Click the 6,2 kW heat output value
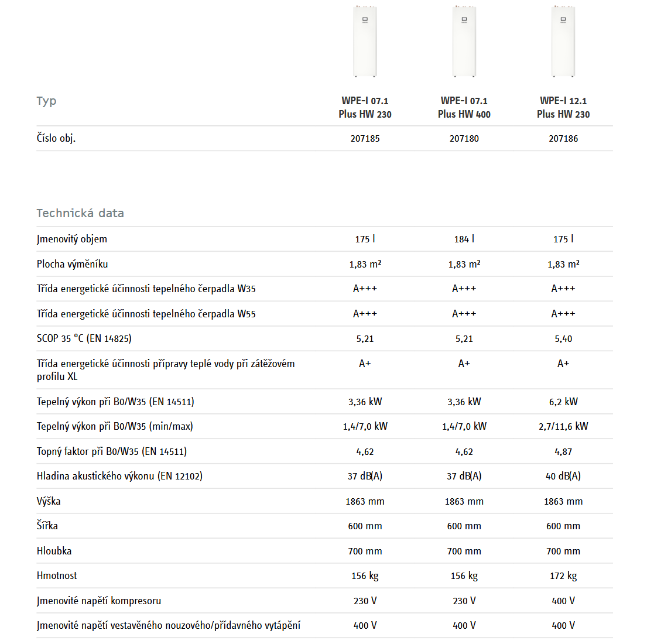 click(x=563, y=402)
